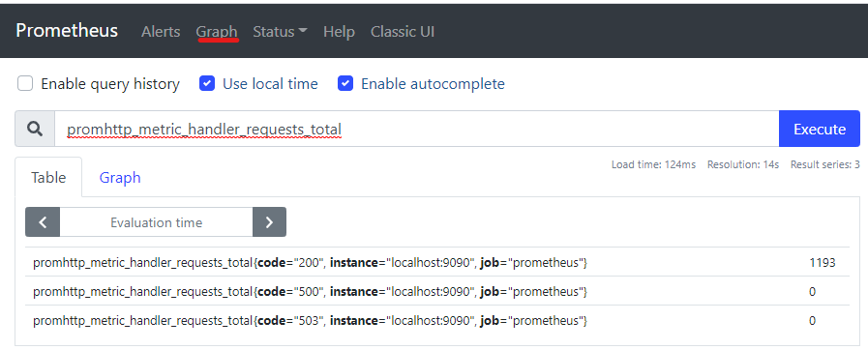868x350 pixels.
Task: Focus the PromQL expression input field
Action: tap(416, 129)
